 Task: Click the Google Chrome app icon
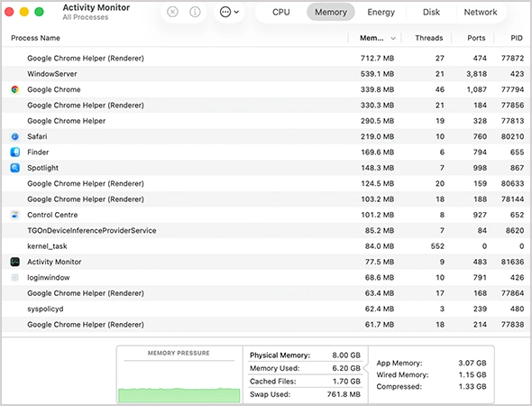tap(15, 89)
